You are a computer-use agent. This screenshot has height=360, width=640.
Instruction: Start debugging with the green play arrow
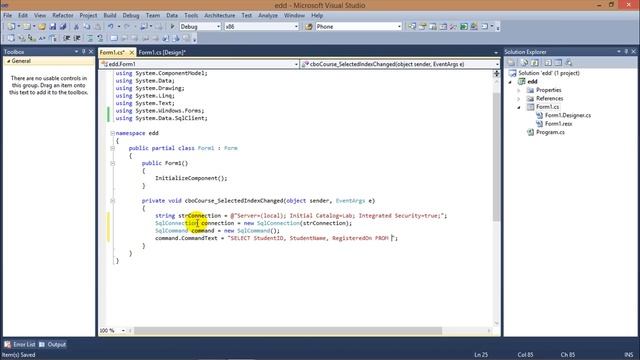click(172, 27)
